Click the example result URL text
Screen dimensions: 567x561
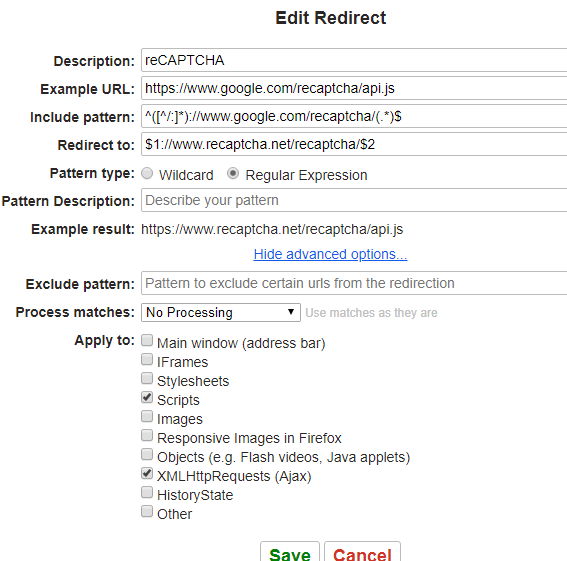pyautogui.click(x=272, y=229)
